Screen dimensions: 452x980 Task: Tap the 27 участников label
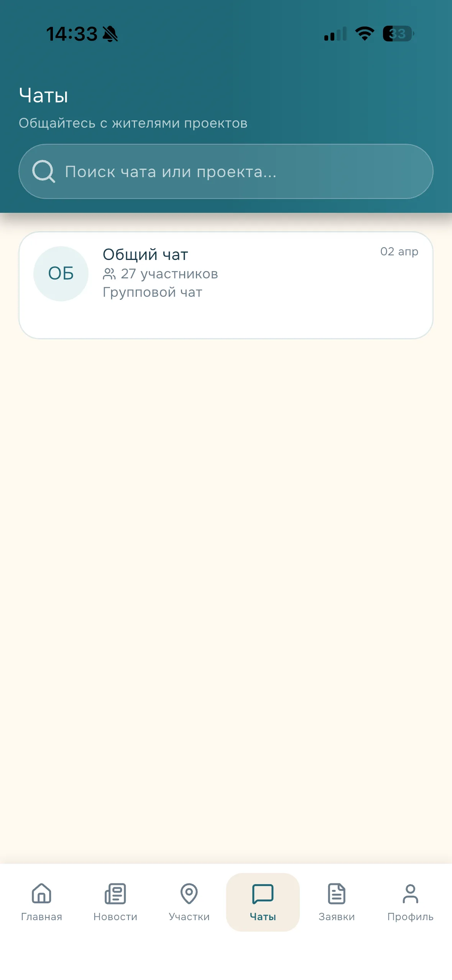coord(169,274)
